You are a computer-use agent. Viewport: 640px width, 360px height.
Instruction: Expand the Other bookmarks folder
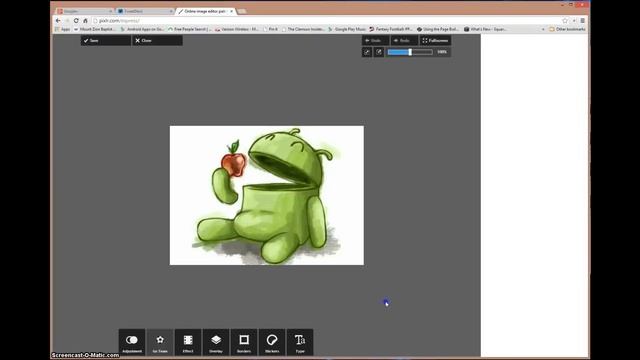coord(567,29)
